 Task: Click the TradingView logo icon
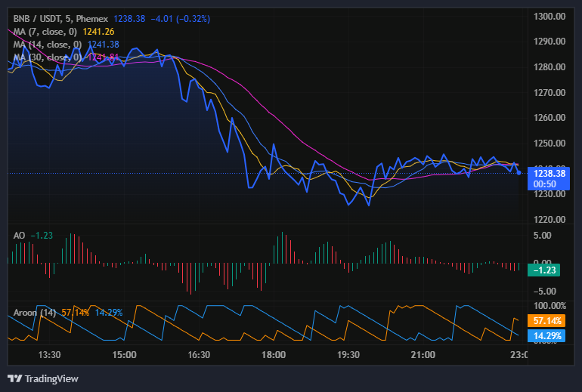14,378
